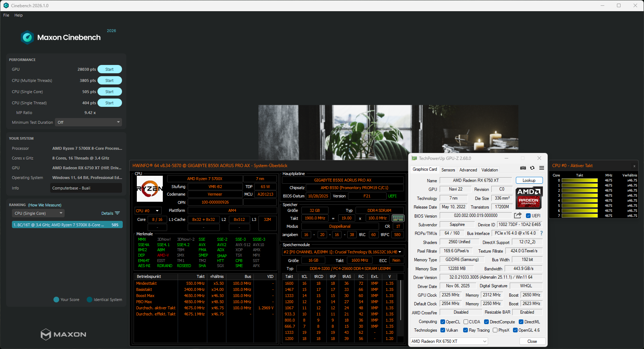Open the CPU #0 selector in HWiNFO
644x349 pixels.
pos(148,211)
